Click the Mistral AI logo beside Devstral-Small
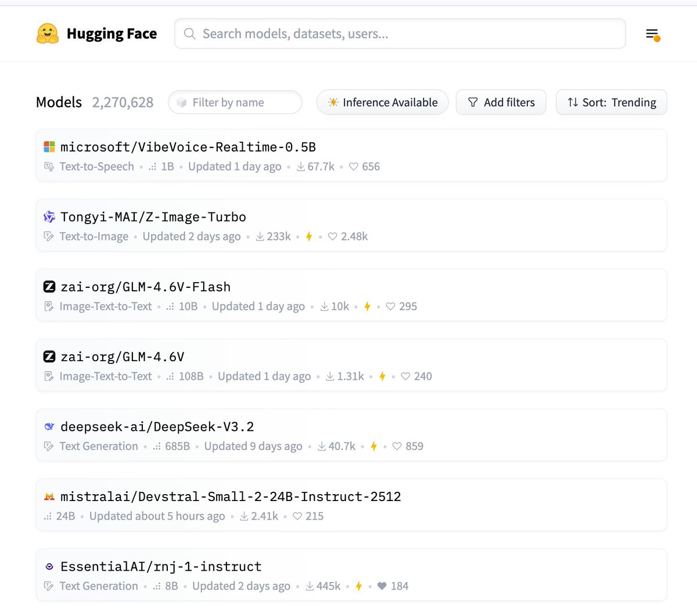Viewport: 697px width, 616px height. coord(49,496)
